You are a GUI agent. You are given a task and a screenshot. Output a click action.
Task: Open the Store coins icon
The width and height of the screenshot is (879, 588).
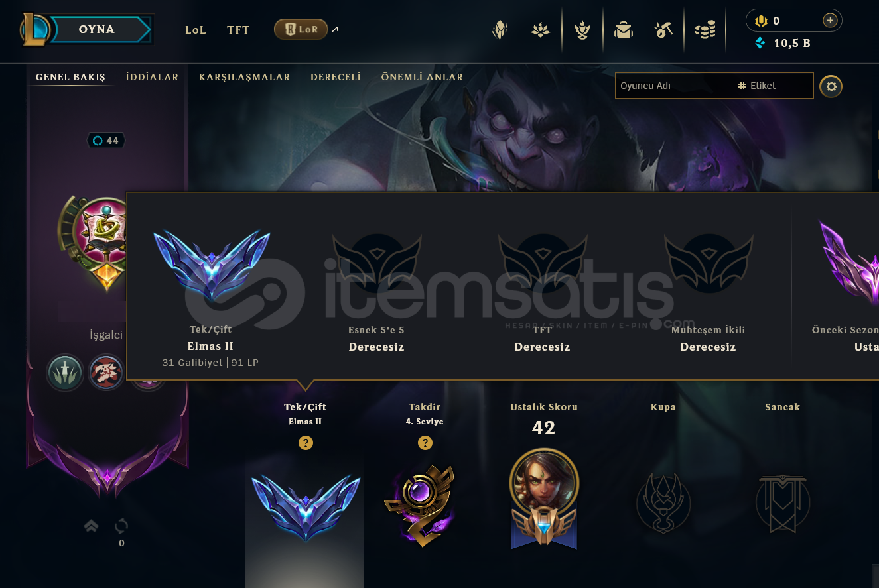(705, 30)
